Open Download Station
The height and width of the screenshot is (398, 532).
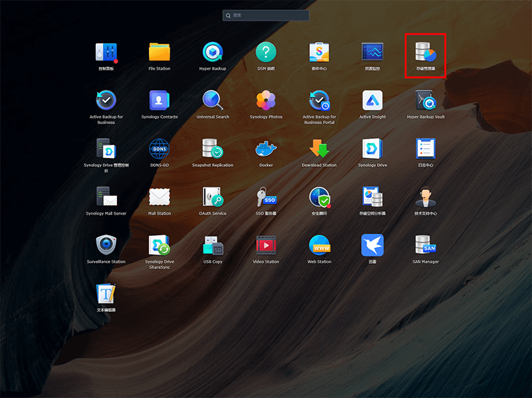pyautogui.click(x=319, y=149)
